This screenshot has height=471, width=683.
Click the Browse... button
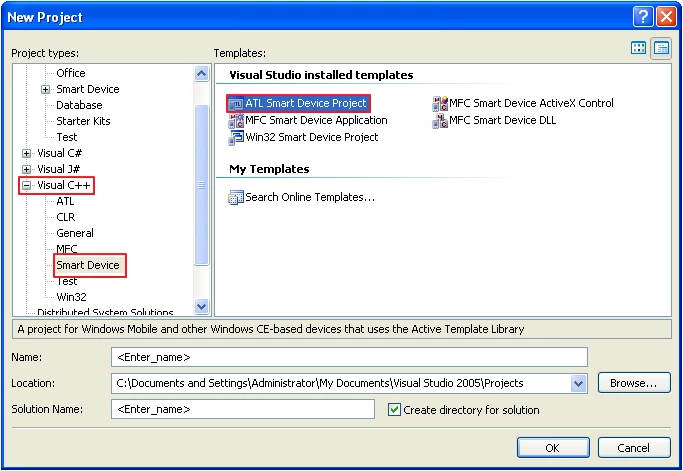[633, 383]
